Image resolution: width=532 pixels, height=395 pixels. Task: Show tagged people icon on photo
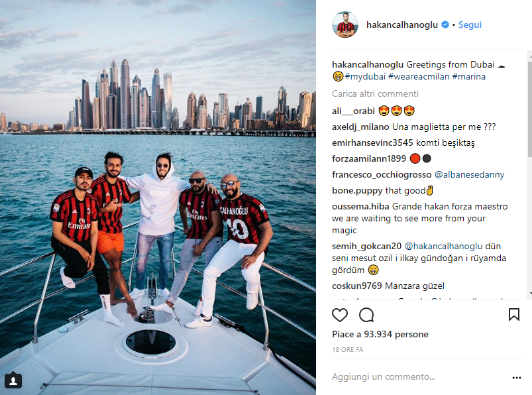click(13, 380)
